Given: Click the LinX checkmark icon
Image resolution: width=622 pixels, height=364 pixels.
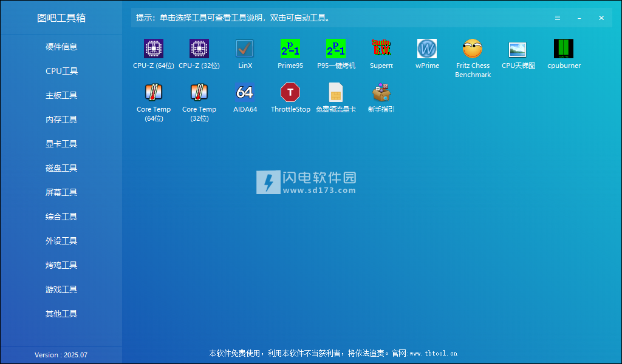Looking at the screenshot, I should (x=245, y=49).
